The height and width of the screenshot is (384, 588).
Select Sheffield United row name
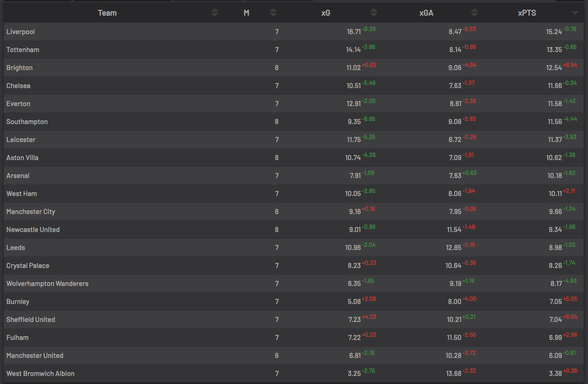click(31, 320)
